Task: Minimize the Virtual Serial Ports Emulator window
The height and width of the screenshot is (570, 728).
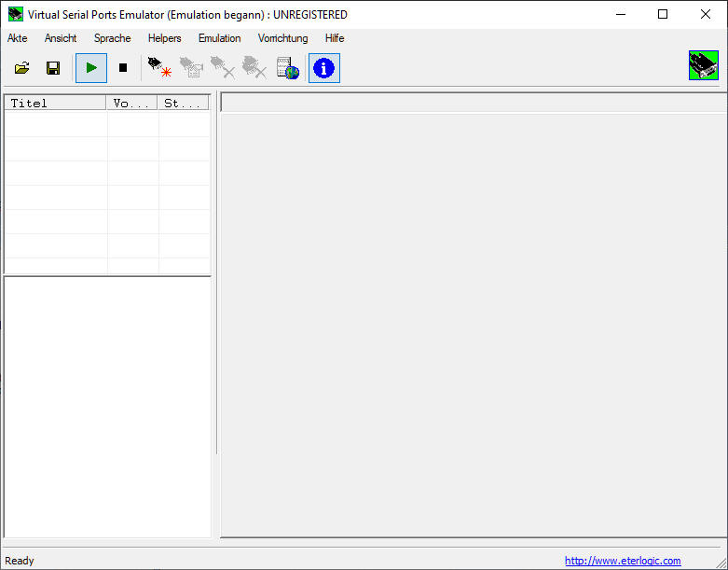Action: pos(621,14)
